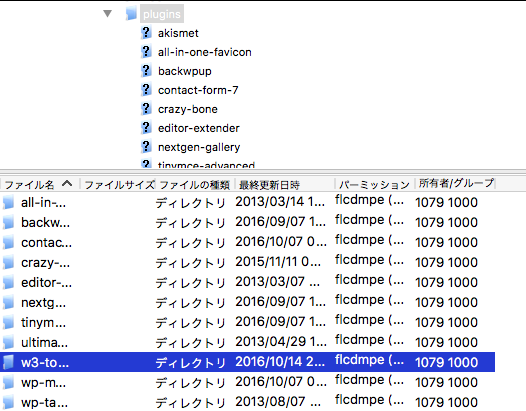Select all-in-one-favicon in the tree

pos(205,52)
